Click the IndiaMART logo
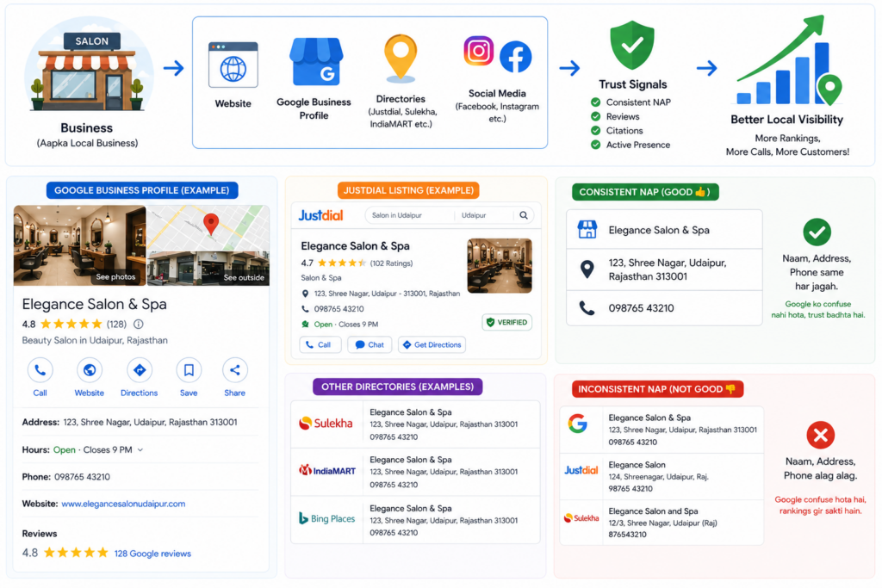 point(326,471)
